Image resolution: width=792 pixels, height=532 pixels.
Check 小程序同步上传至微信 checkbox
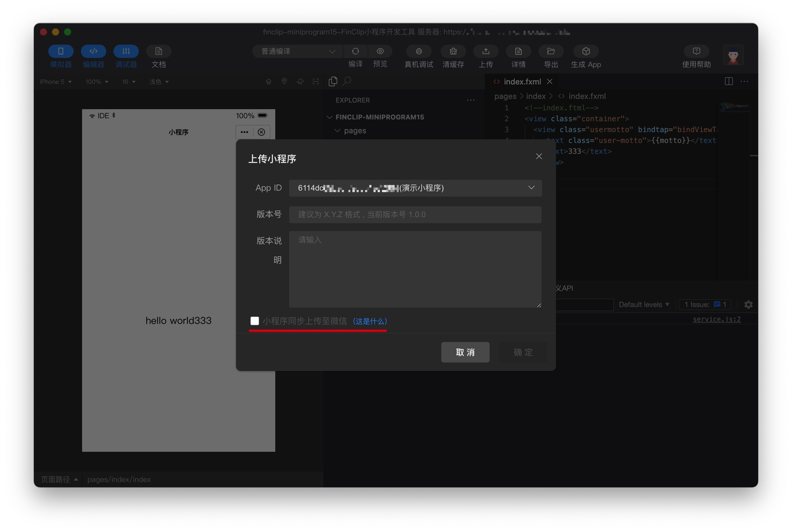click(x=254, y=321)
